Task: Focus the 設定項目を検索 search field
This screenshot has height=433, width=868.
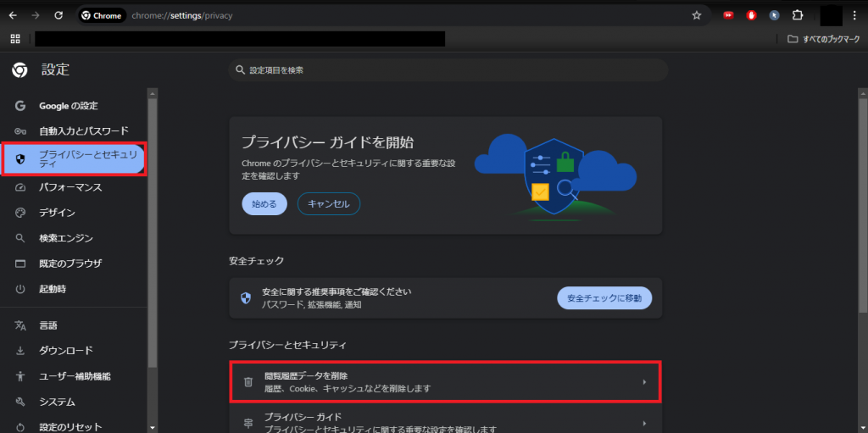Action: coord(448,70)
